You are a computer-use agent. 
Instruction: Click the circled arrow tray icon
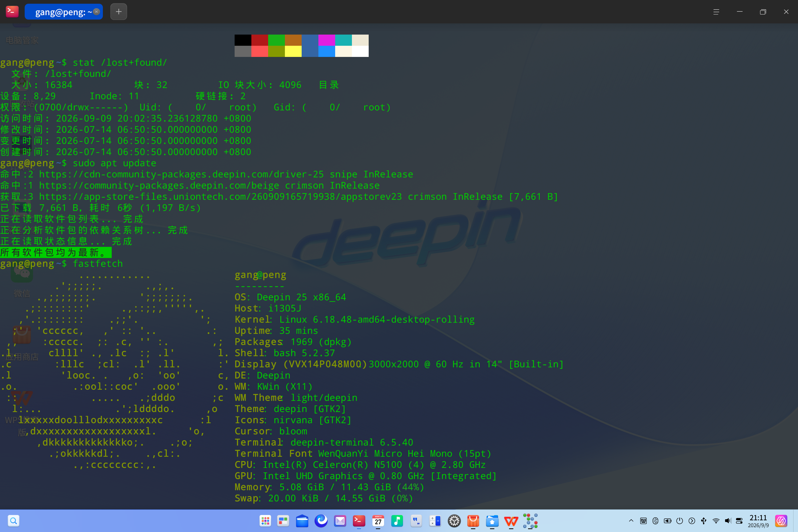692,521
